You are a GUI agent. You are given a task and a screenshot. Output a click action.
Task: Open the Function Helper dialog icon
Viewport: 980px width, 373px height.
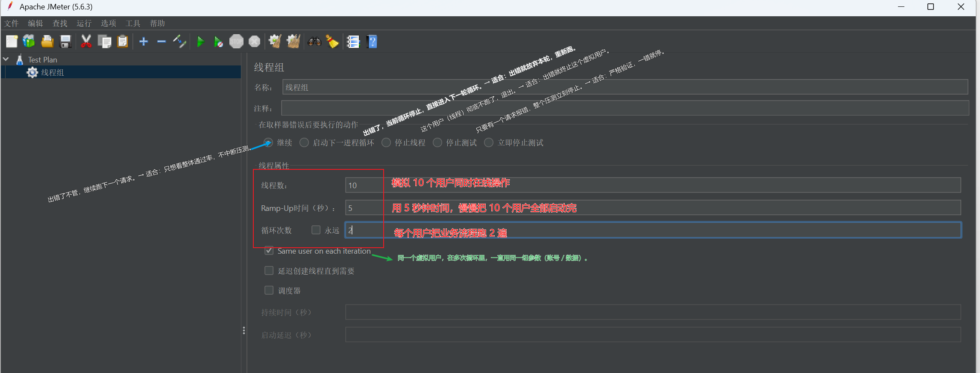click(353, 41)
